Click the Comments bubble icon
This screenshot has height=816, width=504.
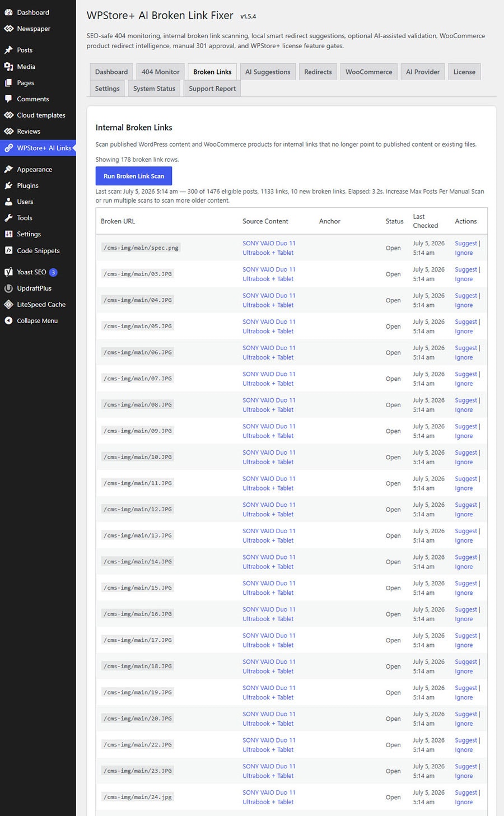(8, 99)
